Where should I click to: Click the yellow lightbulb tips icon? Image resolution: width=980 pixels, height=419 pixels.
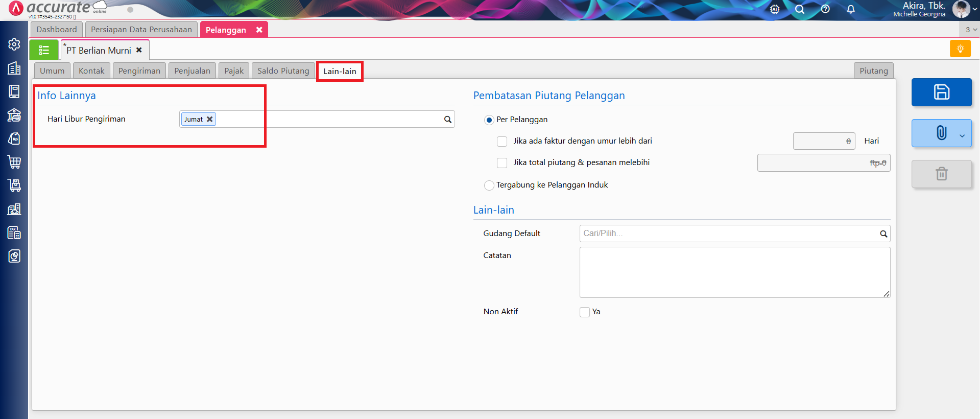click(x=960, y=49)
